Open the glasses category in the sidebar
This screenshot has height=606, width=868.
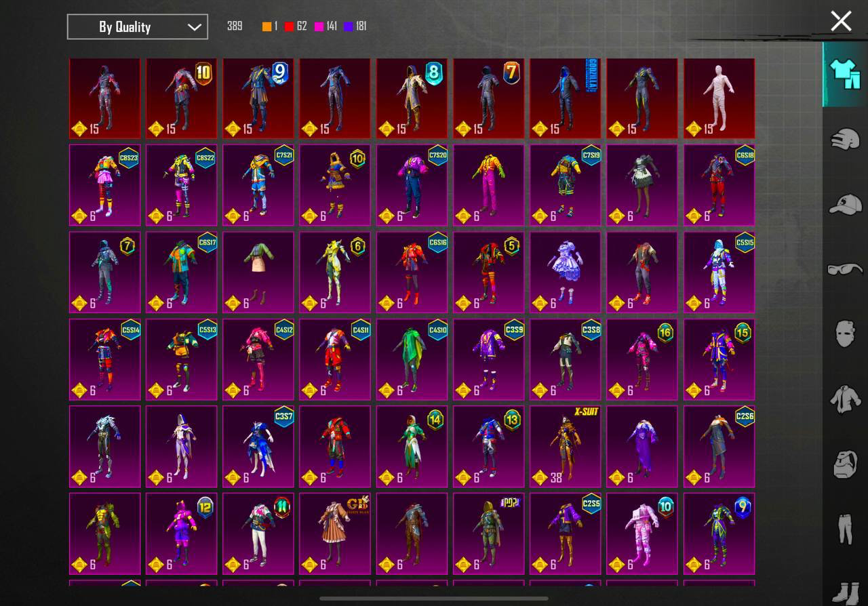tap(845, 269)
